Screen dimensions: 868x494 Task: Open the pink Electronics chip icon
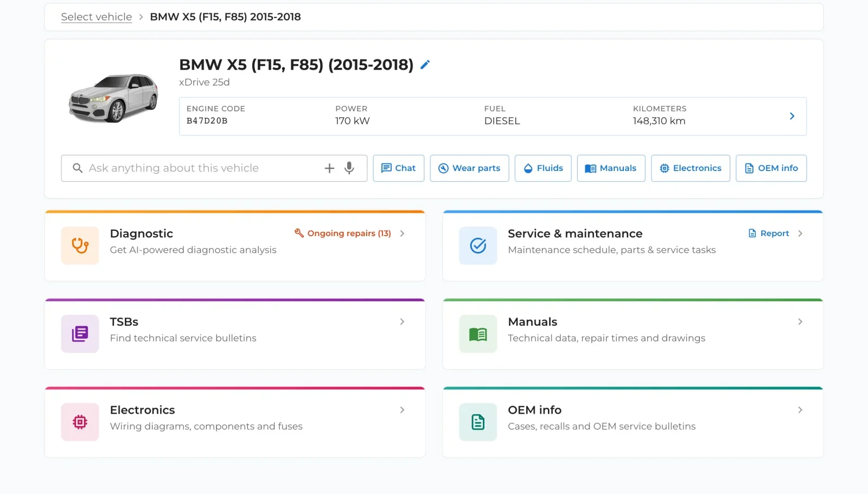tap(80, 422)
